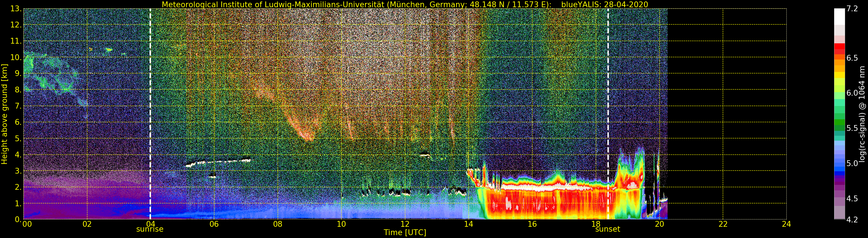This screenshot has width=868, height=238.
Task: Click the 6.5 tick label on the colorbar
Action: (x=852, y=58)
